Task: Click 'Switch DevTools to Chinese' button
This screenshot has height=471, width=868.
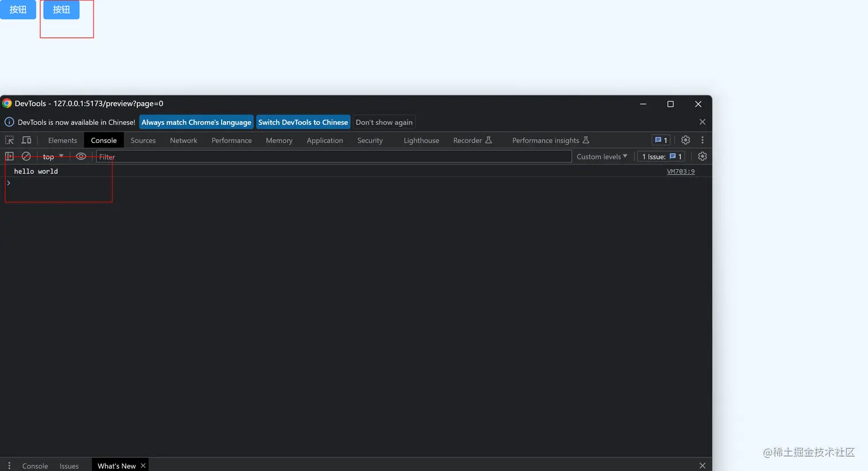Action: point(303,122)
